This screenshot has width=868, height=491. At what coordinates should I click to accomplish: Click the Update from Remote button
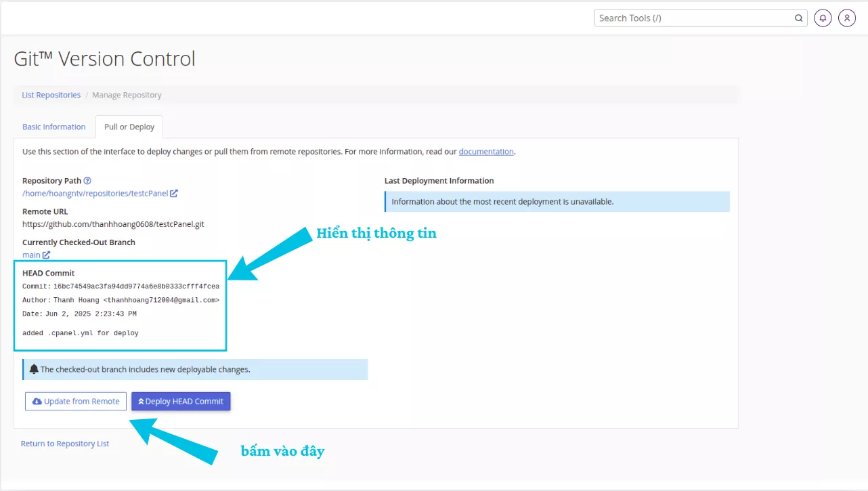[75, 401]
